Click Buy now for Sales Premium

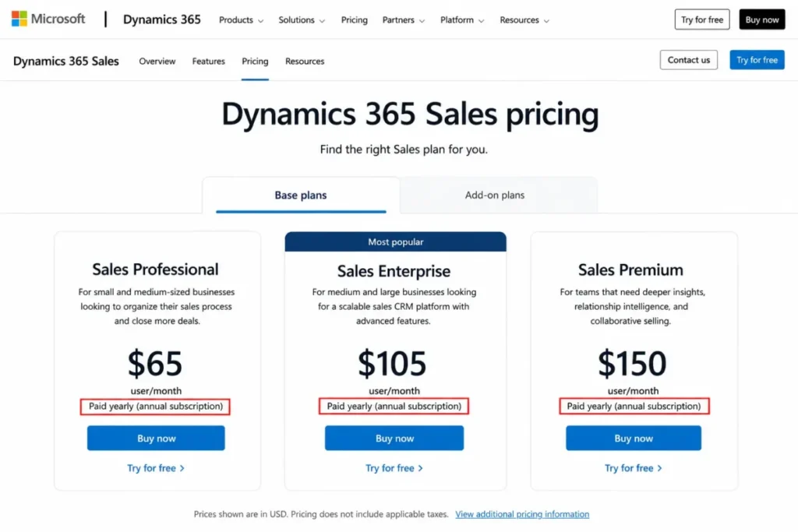(634, 438)
